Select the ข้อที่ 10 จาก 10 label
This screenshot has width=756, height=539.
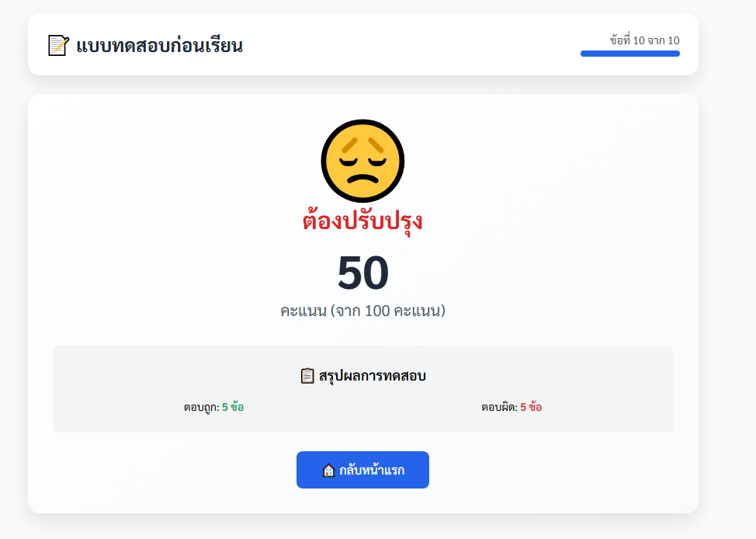coord(645,40)
